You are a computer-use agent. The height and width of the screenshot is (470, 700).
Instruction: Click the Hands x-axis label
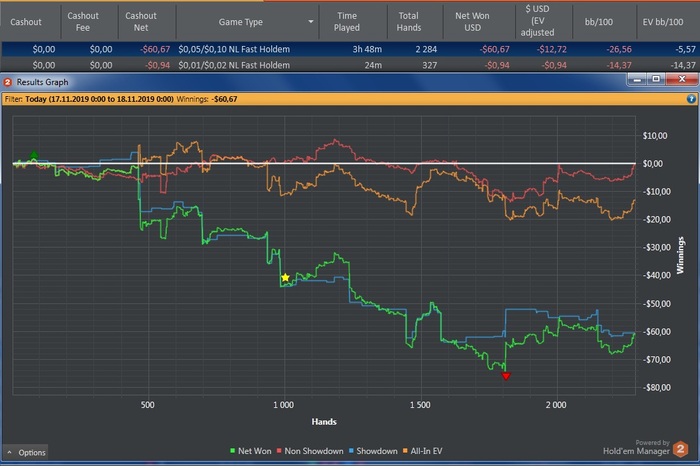tap(324, 421)
